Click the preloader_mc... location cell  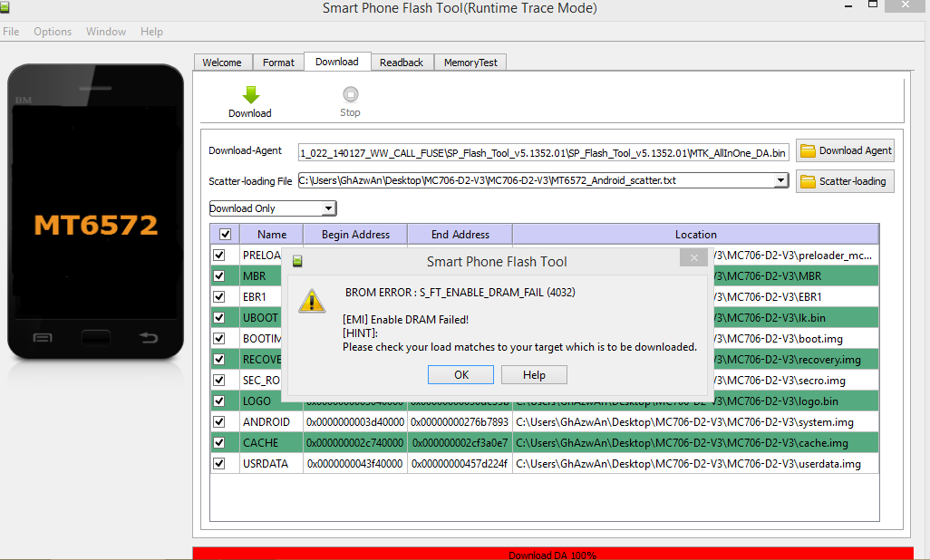point(795,256)
